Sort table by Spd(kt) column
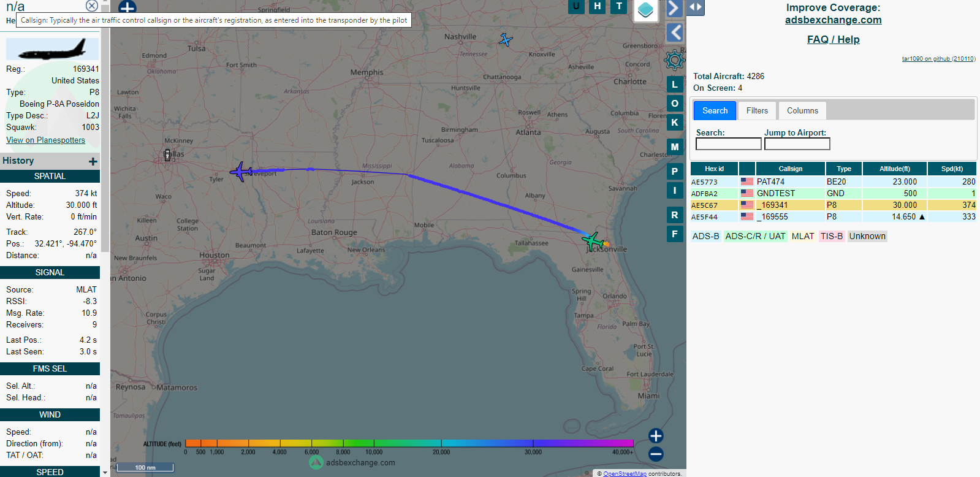 pos(952,169)
